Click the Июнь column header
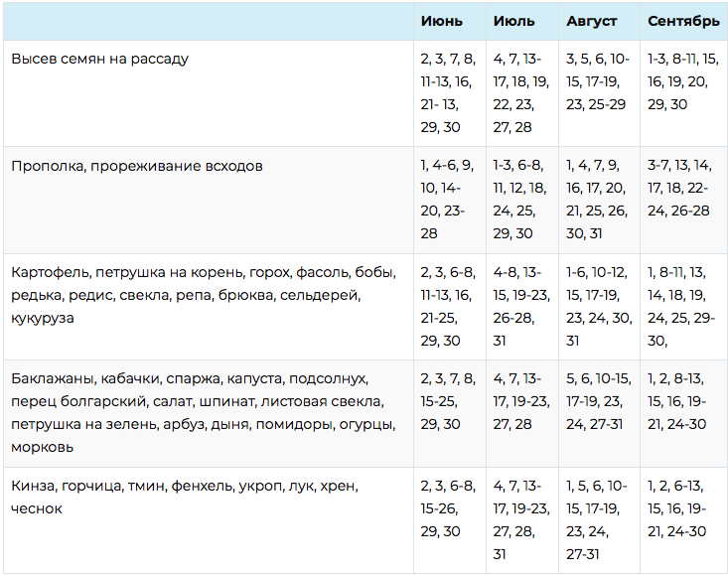This screenshot has width=728, height=575. pos(441,21)
